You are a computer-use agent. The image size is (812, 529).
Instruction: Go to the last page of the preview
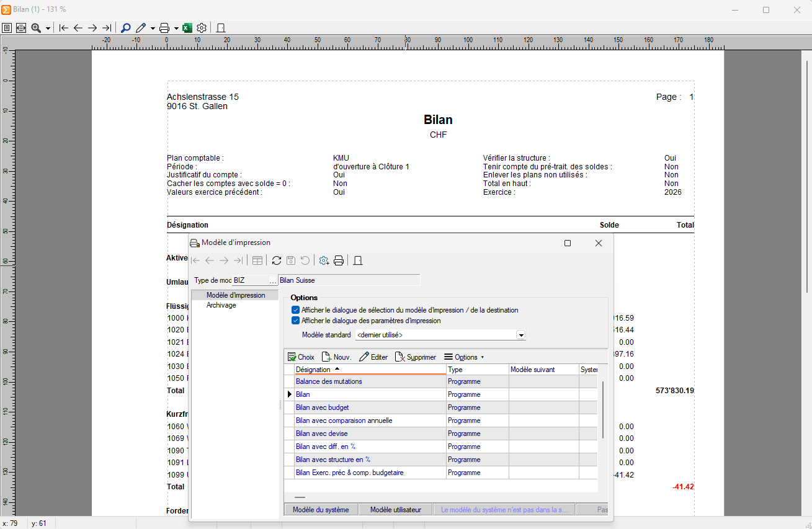(107, 28)
